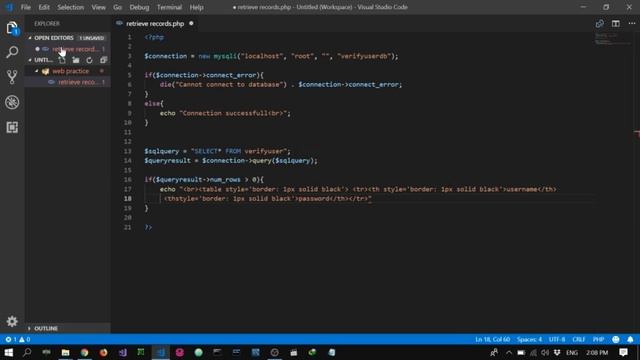Open the Manage gear settings icon

12,321
